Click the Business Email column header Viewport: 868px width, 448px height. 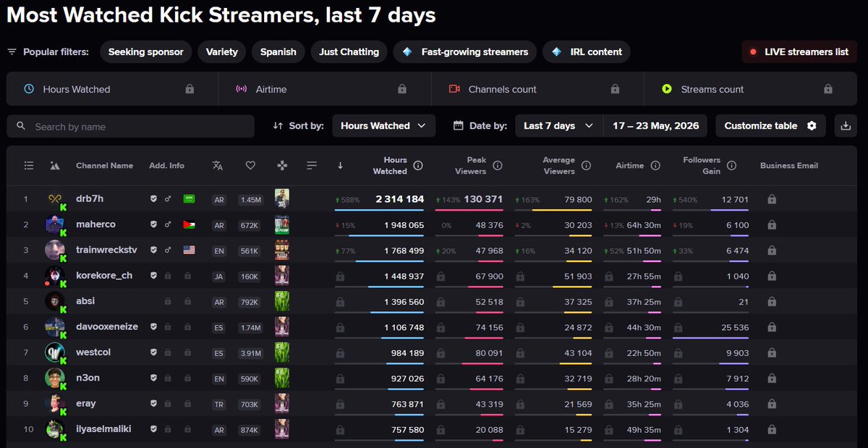(789, 166)
